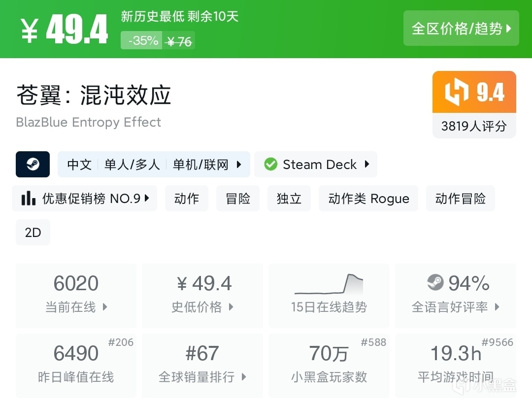Viewport: 532px width, 405px height.
Task: Select the 动作冒险 tag
Action: 461,198
